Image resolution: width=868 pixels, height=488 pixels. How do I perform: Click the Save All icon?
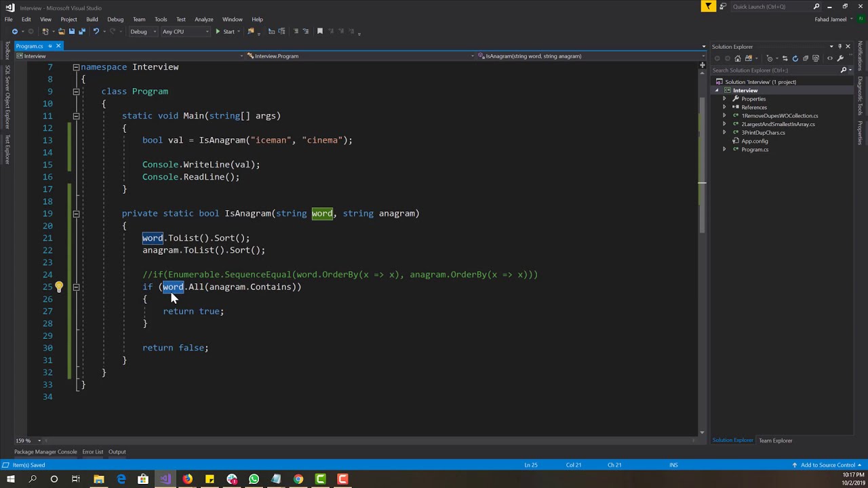pyautogui.click(x=82, y=31)
